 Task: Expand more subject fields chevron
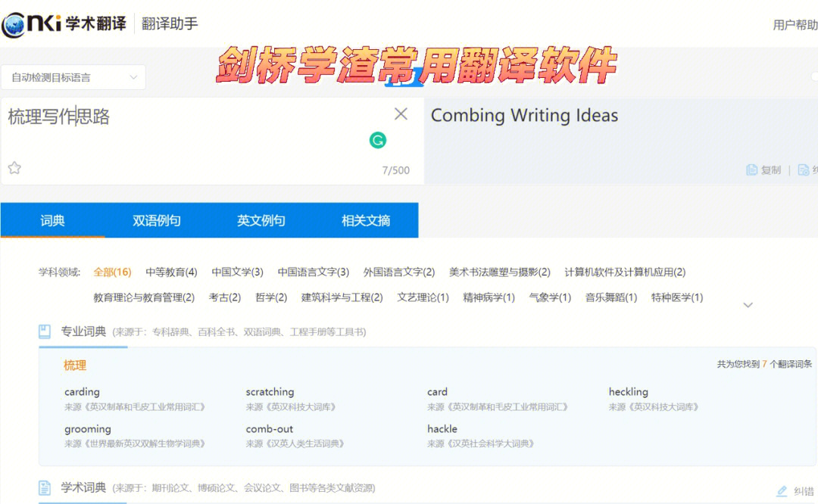tap(748, 305)
